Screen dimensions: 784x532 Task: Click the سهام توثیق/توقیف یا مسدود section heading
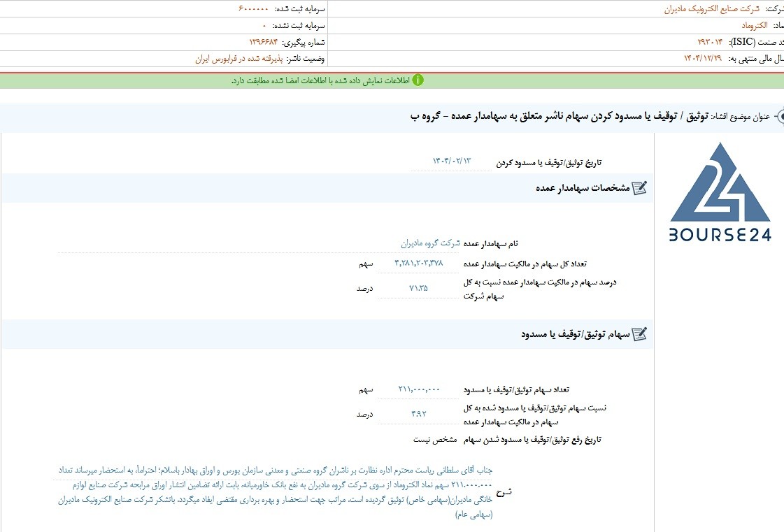pos(576,334)
